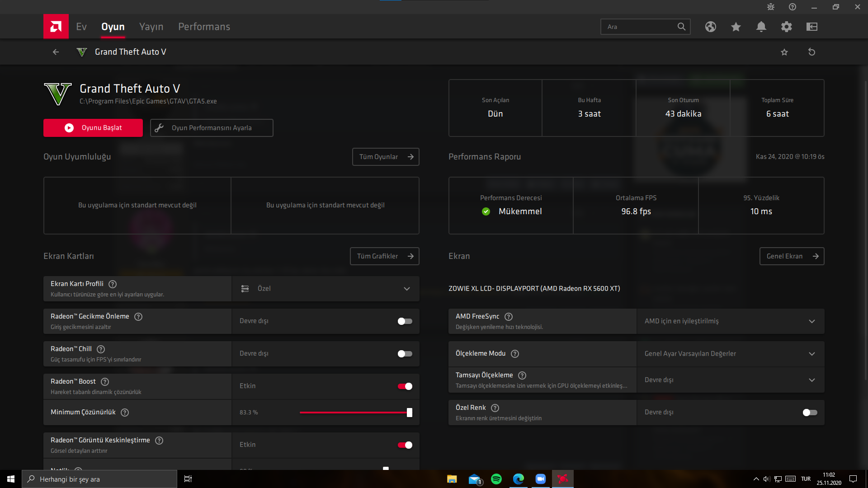This screenshot has height=488, width=868.
Task: Go back with the arrow icon
Action: point(56,52)
